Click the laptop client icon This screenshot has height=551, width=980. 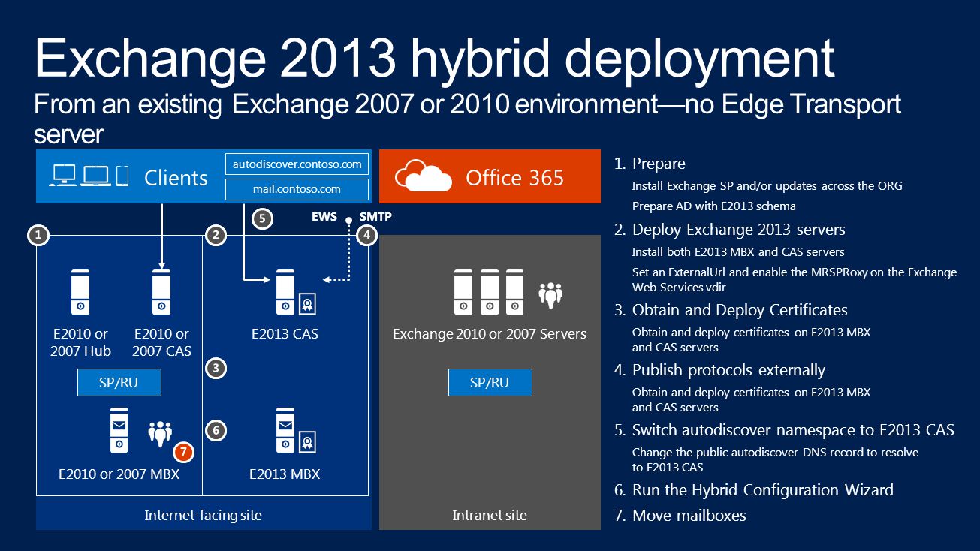(x=97, y=176)
